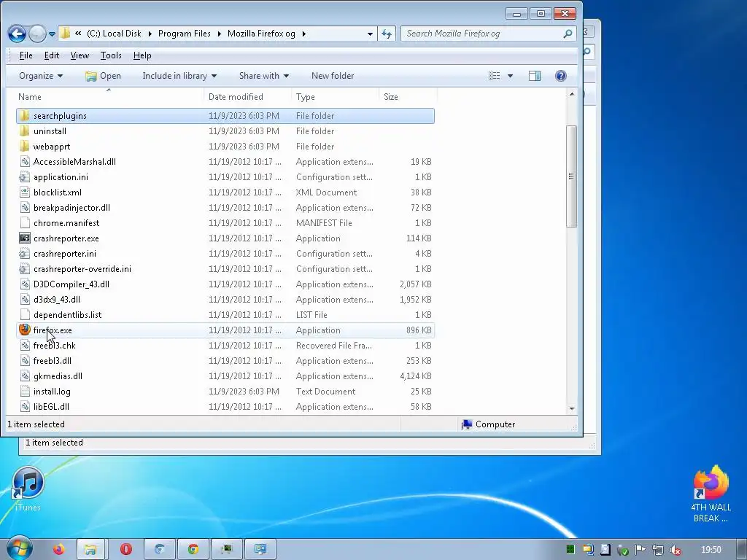Select the libEGL.dll file name
This screenshot has width=747, height=560.
click(x=51, y=407)
